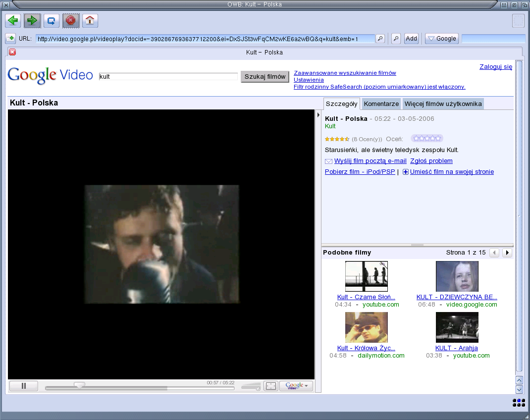Click the page vertical scrollbar track
The height and width of the screenshot is (420, 530).
[519, 216]
